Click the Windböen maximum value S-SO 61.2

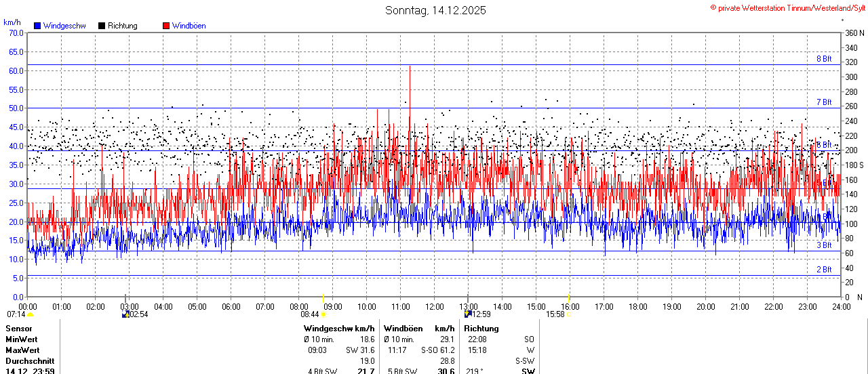click(x=438, y=350)
